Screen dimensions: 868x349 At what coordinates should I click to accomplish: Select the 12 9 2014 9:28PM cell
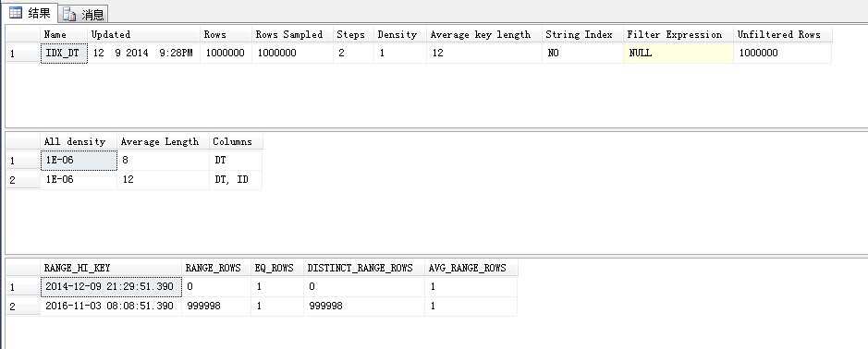(144, 54)
